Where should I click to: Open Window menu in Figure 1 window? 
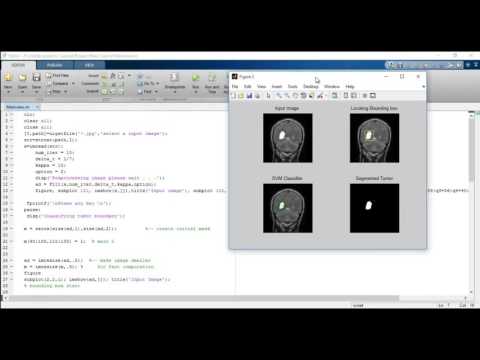pos(332,86)
